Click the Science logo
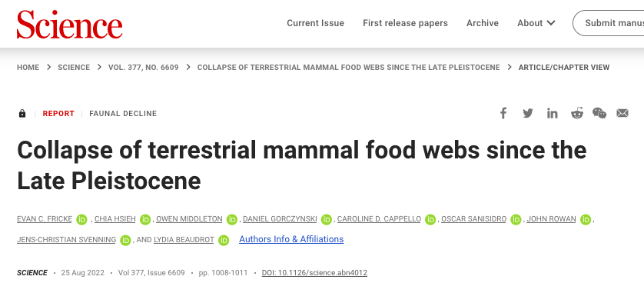The width and height of the screenshot is (644, 283). pos(69,24)
